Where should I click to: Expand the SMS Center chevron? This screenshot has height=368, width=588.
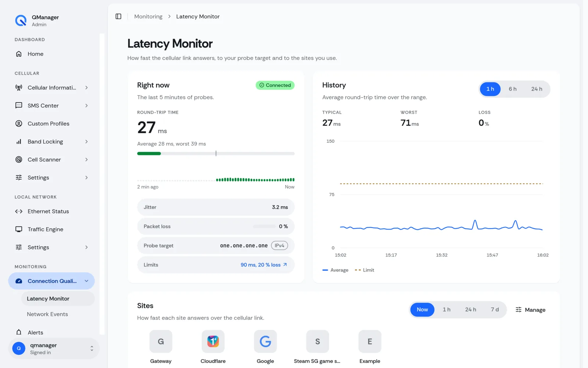click(86, 106)
